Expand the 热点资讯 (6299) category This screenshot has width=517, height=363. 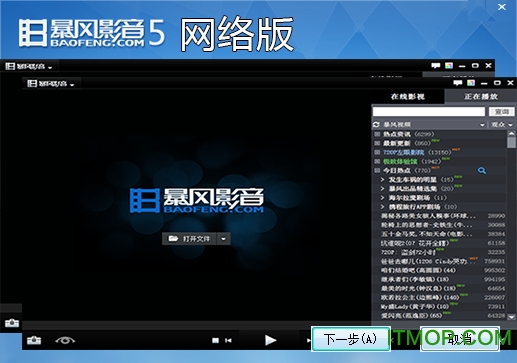pos(377,134)
